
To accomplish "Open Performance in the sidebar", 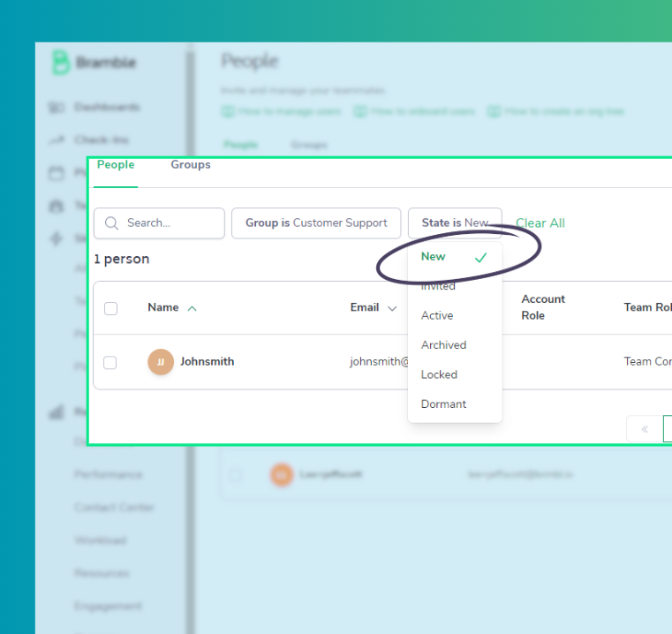I will [108, 474].
